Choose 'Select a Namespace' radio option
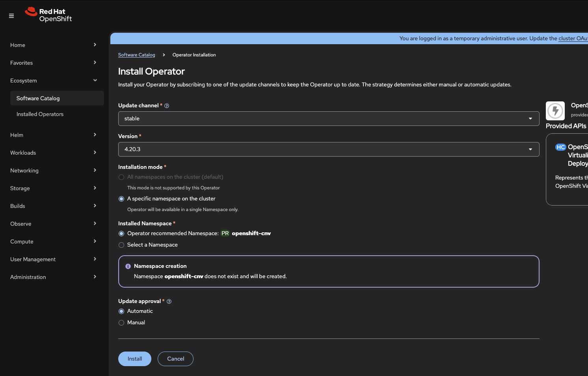This screenshot has width=588, height=376. click(121, 245)
